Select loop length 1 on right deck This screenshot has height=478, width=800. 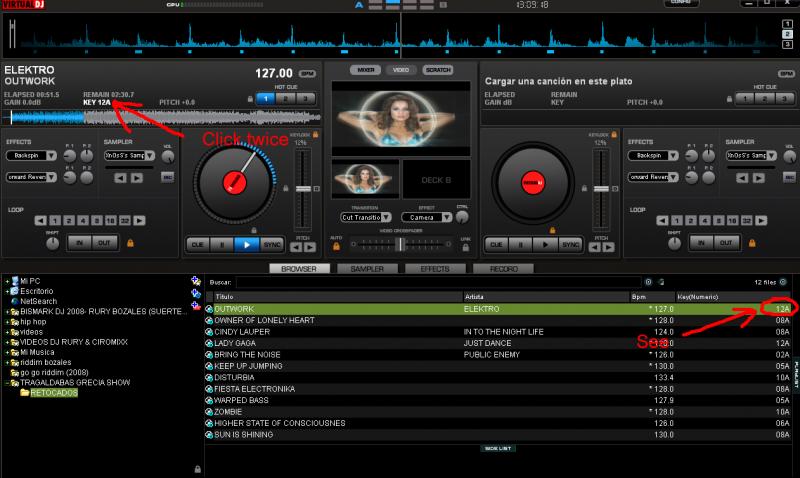(x=677, y=220)
